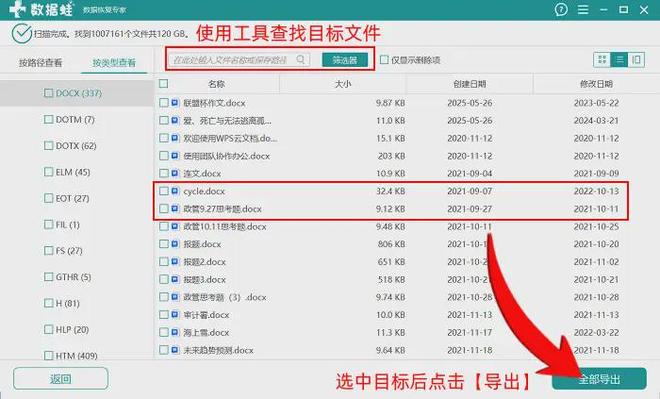Click the 数据蛙 logo in title bar
Image resolution: width=660 pixels, height=399 pixels.
[x=41, y=9]
